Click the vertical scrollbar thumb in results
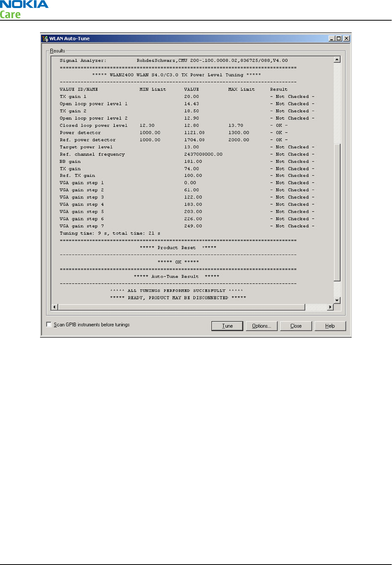Image resolution: width=392 pixels, height=565 pixels. pyautogui.click(x=337, y=212)
